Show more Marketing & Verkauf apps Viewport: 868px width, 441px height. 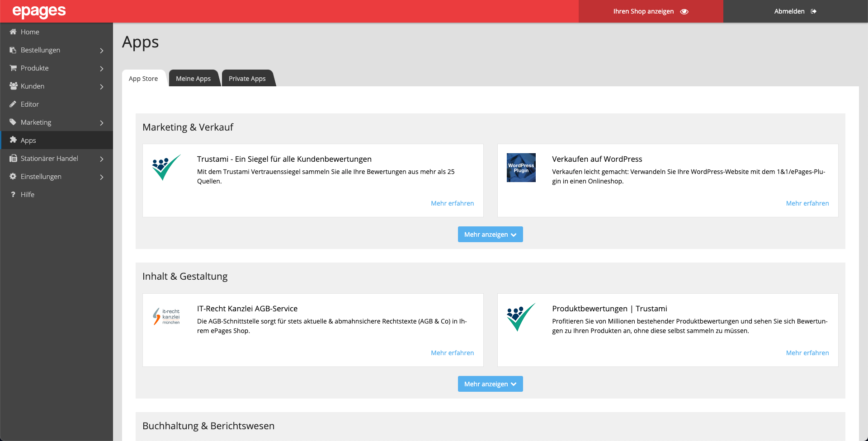(490, 235)
